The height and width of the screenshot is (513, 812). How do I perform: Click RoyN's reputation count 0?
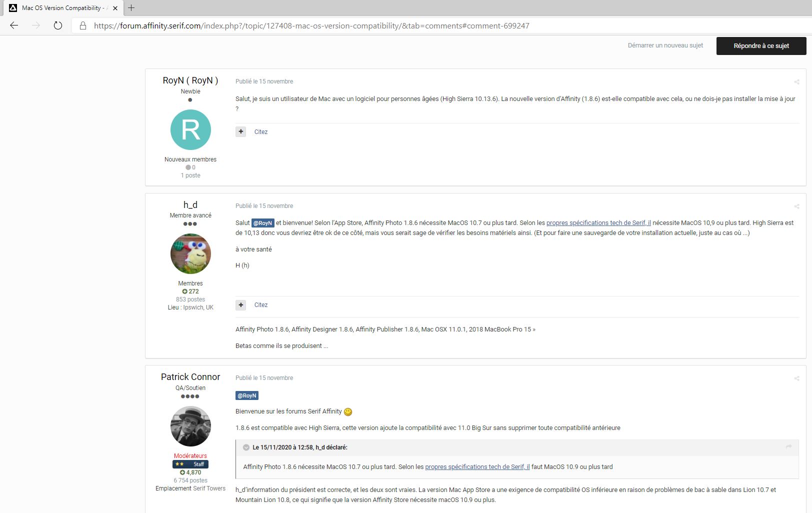pyautogui.click(x=190, y=167)
